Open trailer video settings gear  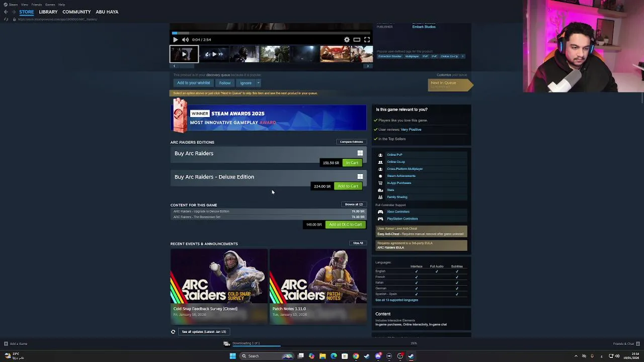tap(347, 40)
